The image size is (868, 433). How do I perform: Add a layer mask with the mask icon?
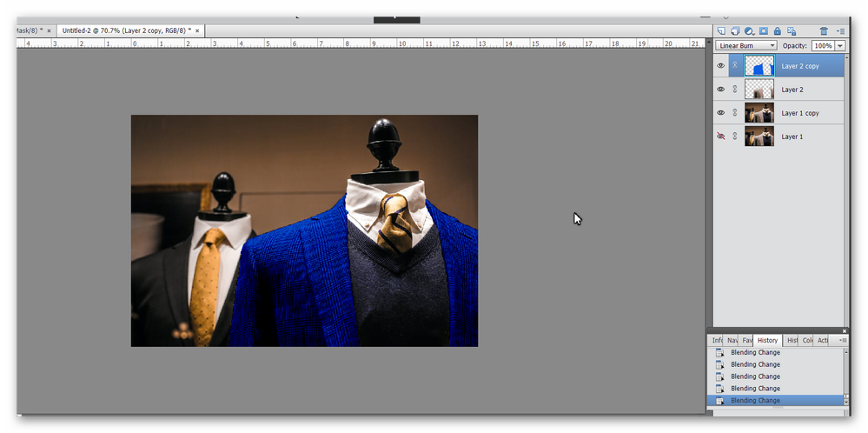[764, 31]
